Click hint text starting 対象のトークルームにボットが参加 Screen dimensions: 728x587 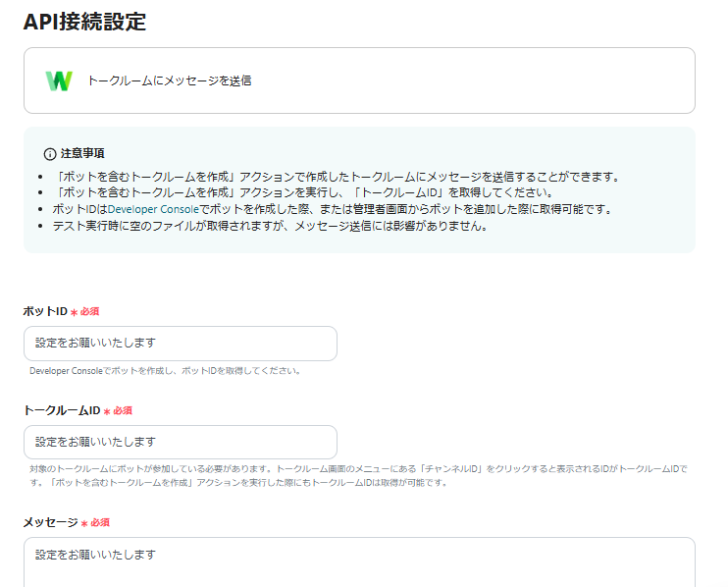(x=358, y=475)
